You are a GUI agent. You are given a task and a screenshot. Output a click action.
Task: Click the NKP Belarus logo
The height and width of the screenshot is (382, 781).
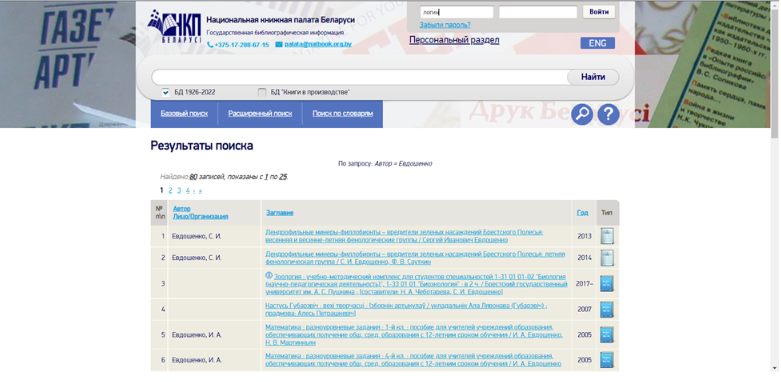(x=174, y=26)
